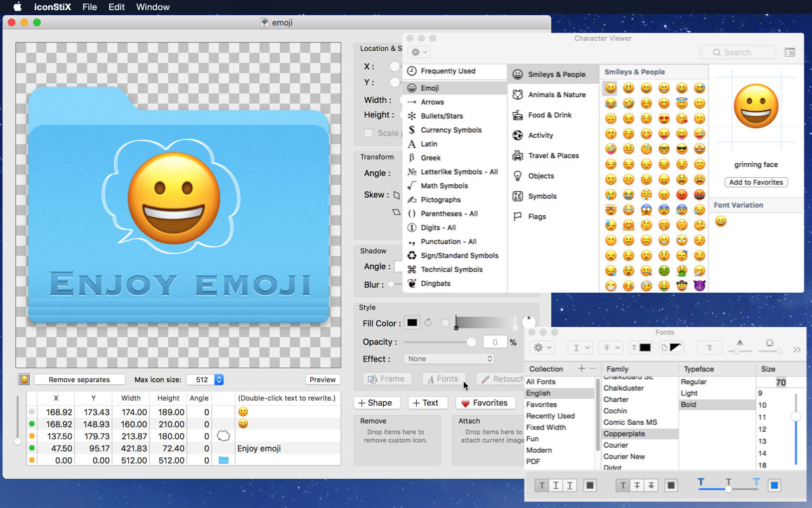
Task: Click the + Text button
Action: coord(428,403)
